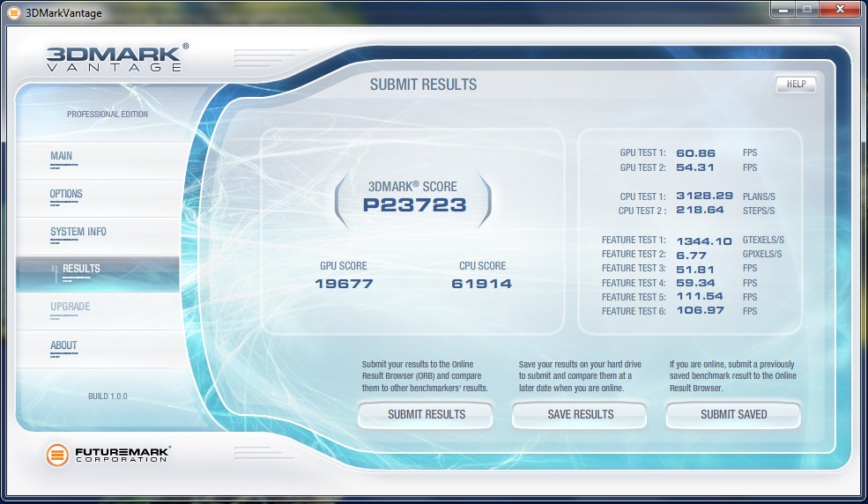Click FEATURE TEST 4 value 59.34
This screenshot has width=868, height=504.
pos(695,283)
